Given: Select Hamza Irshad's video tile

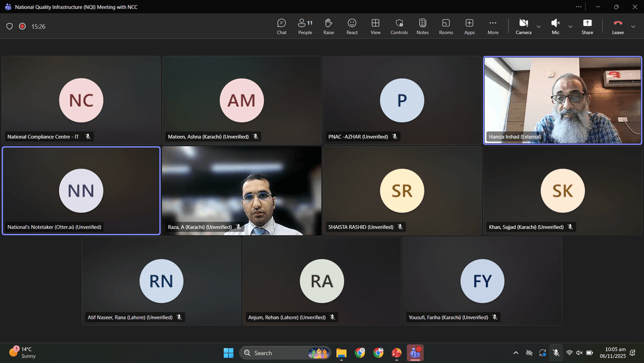Looking at the screenshot, I should (x=562, y=100).
